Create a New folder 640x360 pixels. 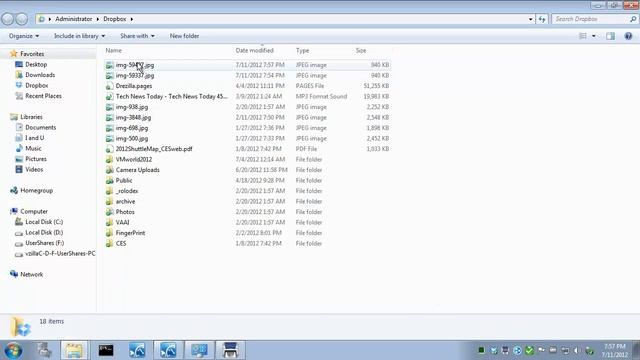184,36
